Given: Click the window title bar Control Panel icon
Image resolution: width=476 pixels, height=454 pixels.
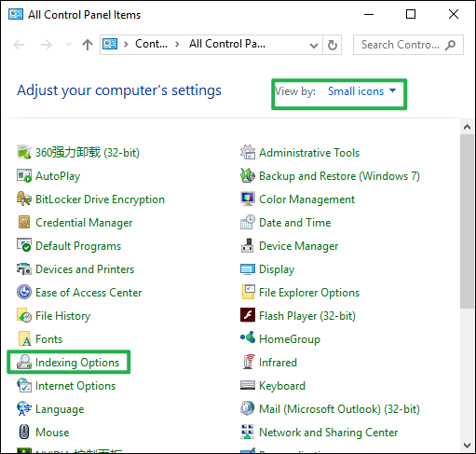Looking at the screenshot, I should [16, 14].
